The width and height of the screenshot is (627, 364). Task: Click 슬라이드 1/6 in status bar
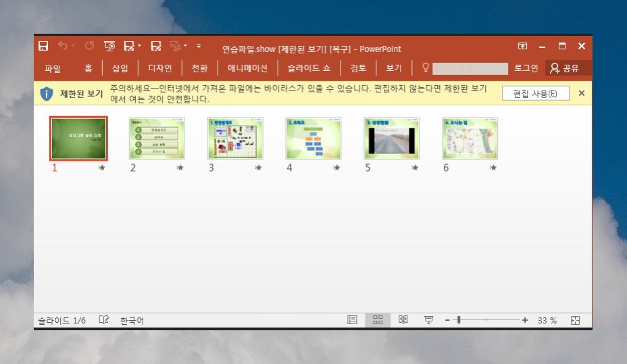tap(62, 321)
